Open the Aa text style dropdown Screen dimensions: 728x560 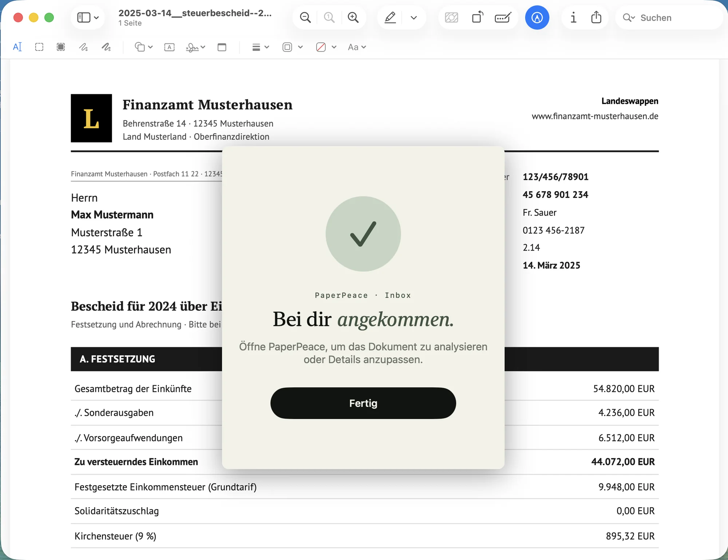357,47
